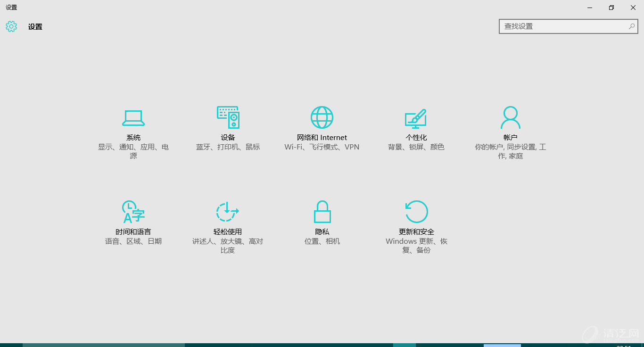Click the settings gear icon in header
This screenshot has height=347, width=644.
pos(11,26)
